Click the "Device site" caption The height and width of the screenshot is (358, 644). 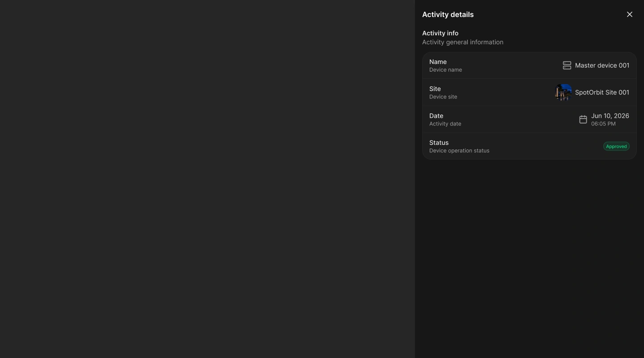point(443,97)
